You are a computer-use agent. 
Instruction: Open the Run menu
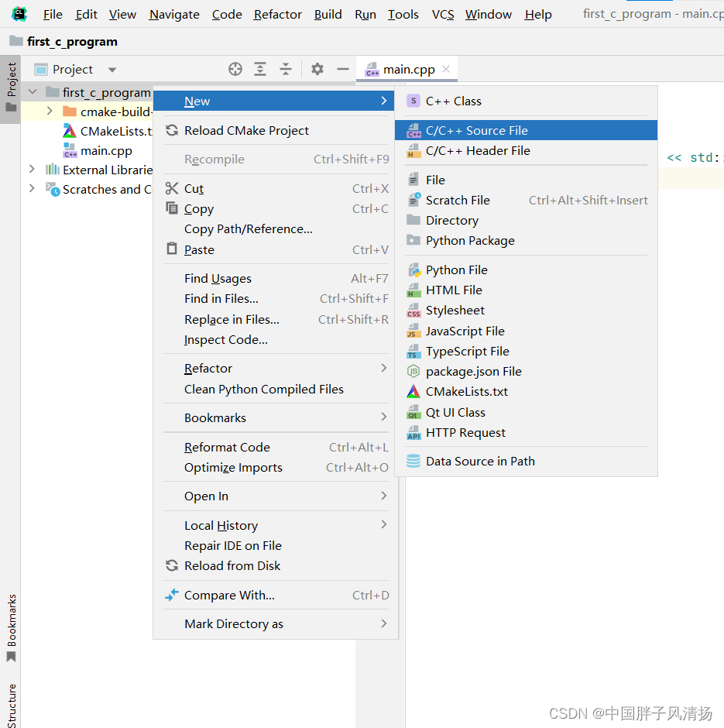coord(365,15)
